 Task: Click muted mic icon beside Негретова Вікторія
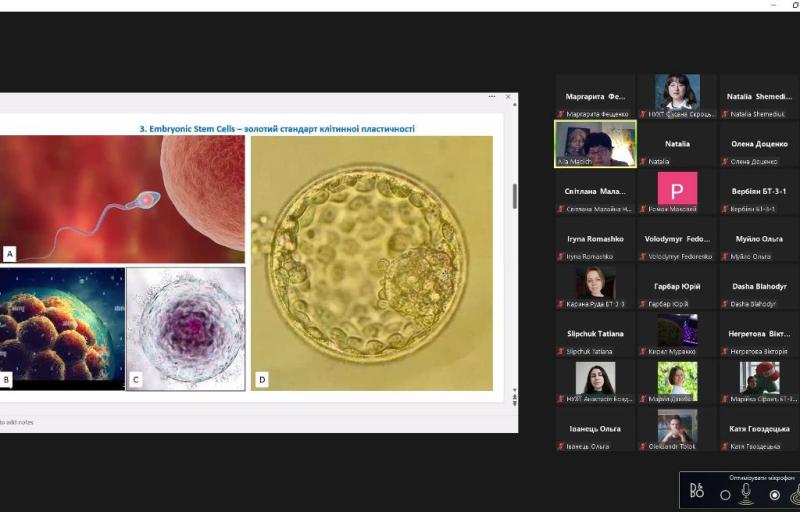point(724,351)
